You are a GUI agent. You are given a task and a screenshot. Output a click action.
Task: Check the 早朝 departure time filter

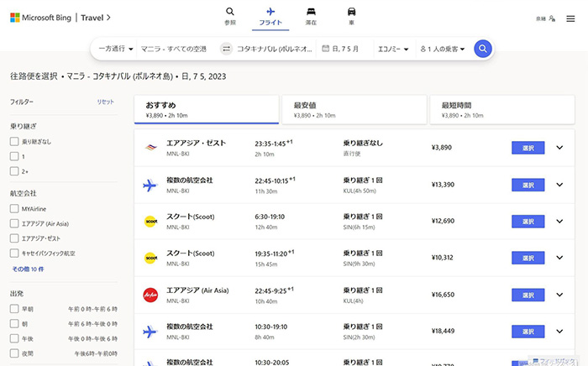[x=14, y=309]
